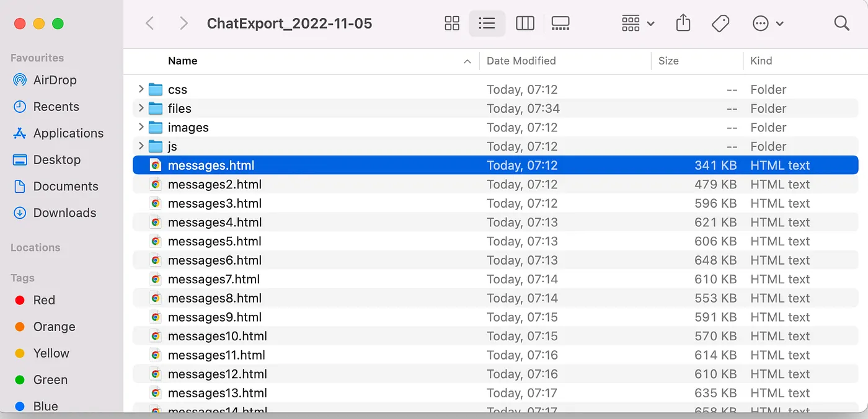This screenshot has width=868, height=419.
Task: Sort by the Size column header
Action: pyautogui.click(x=668, y=61)
